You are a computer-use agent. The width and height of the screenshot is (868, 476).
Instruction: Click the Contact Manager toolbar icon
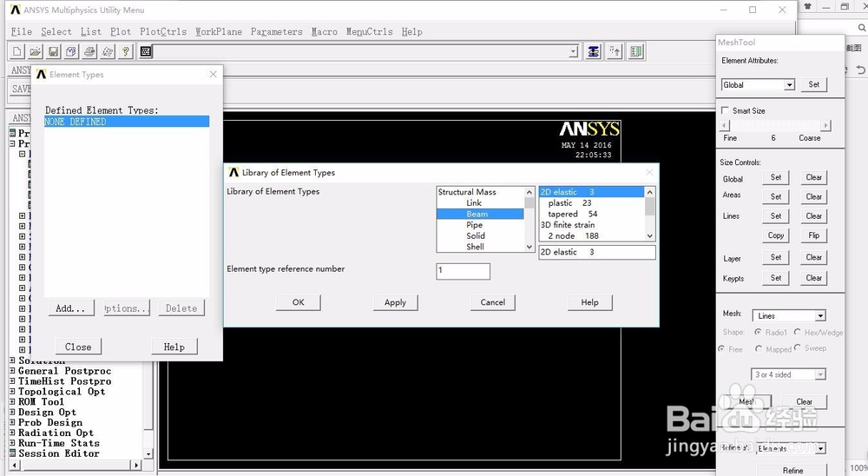tap(636, 51)
